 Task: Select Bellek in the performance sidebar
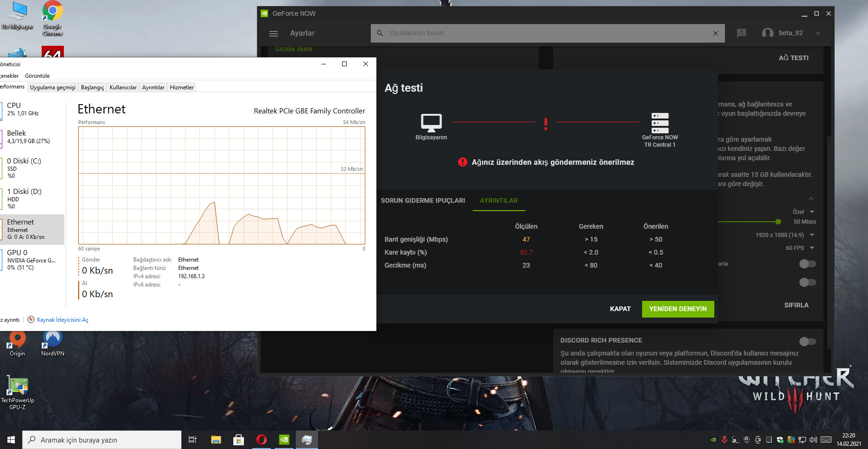tap(32, 137)
